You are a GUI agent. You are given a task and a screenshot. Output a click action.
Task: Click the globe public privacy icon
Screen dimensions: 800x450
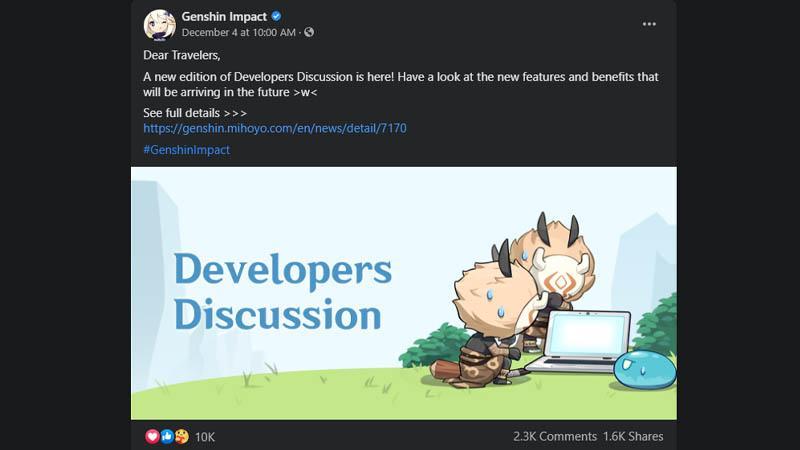pos(309,32)
